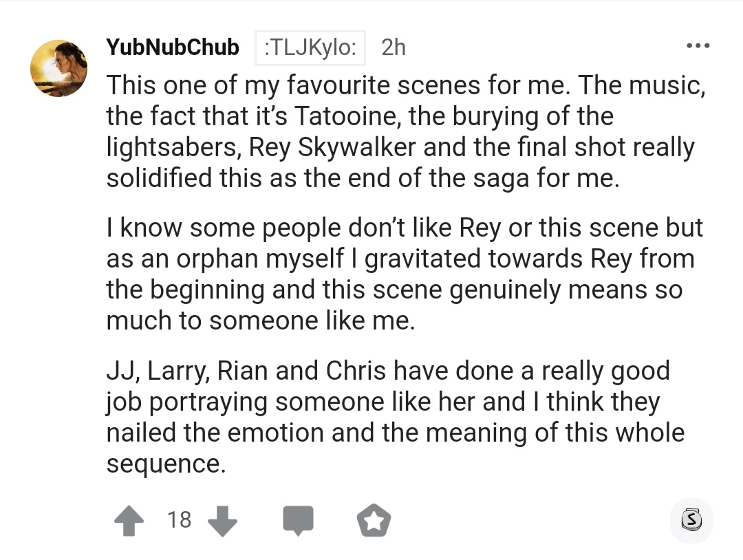
Task: Upvote the comment by YubNubChub
Action: pyautogui.click(x=129, y=520)
